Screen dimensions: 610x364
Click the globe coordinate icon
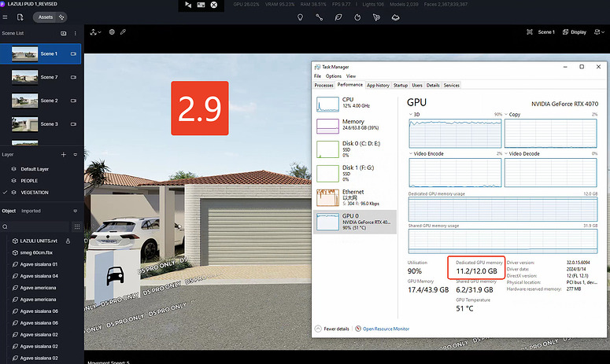(112, 32)
